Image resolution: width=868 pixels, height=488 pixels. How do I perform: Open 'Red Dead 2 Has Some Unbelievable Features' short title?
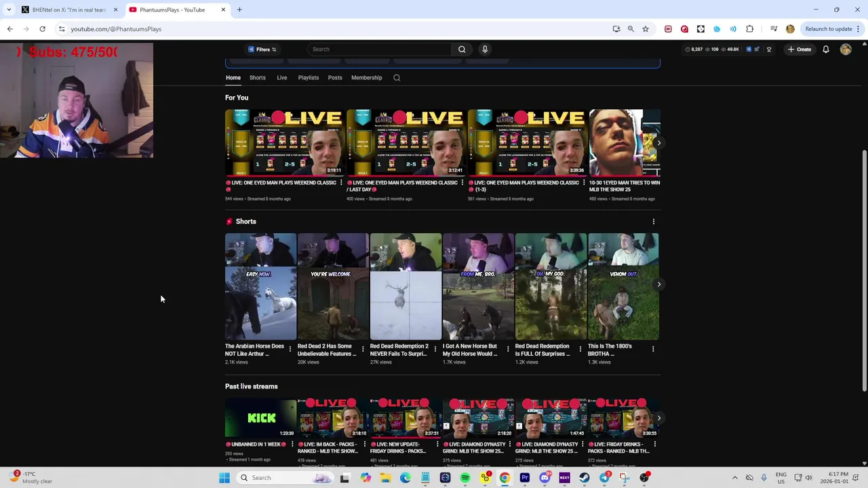[327, 350]
